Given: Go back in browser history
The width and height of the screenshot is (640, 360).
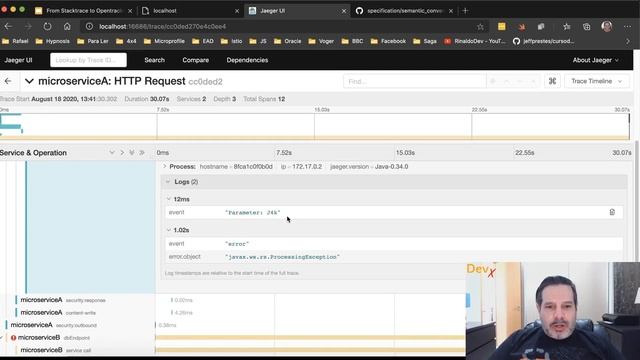Looking at the screenshot, I should pyautogui.click(x=8, y=27).
